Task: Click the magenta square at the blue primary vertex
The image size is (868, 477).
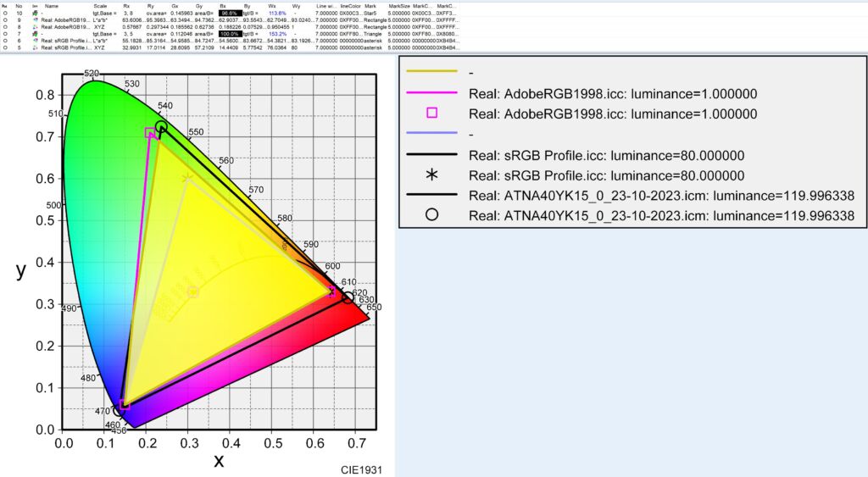Action: click(125, 405)
